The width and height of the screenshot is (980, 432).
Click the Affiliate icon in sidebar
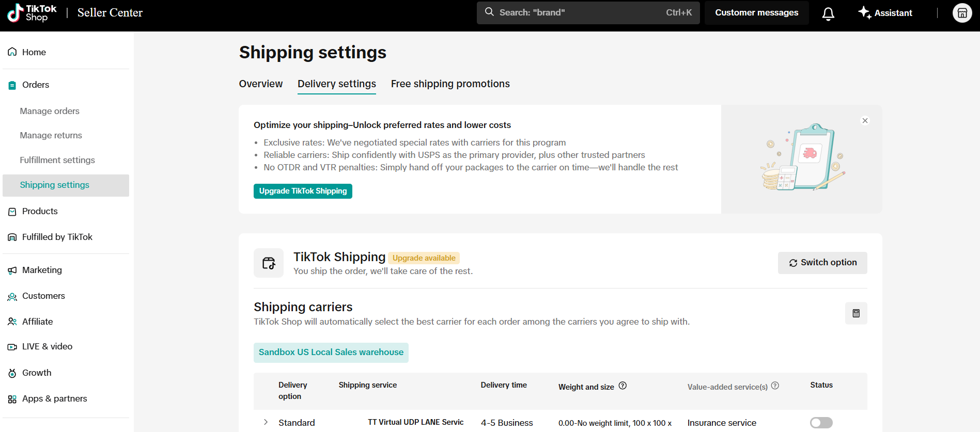[x=12, y=322]
